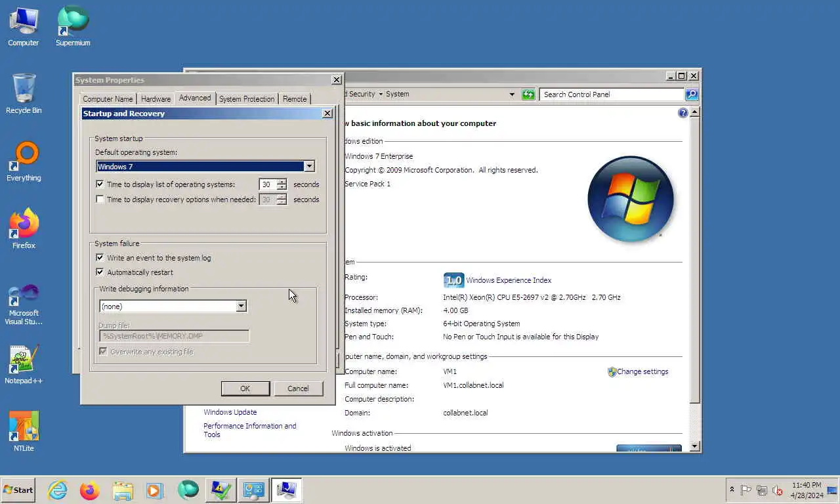Toggle time to display operating systems checkbox
Image resolution: width=840 pixels, height=504 pixels.
point(100,184)
